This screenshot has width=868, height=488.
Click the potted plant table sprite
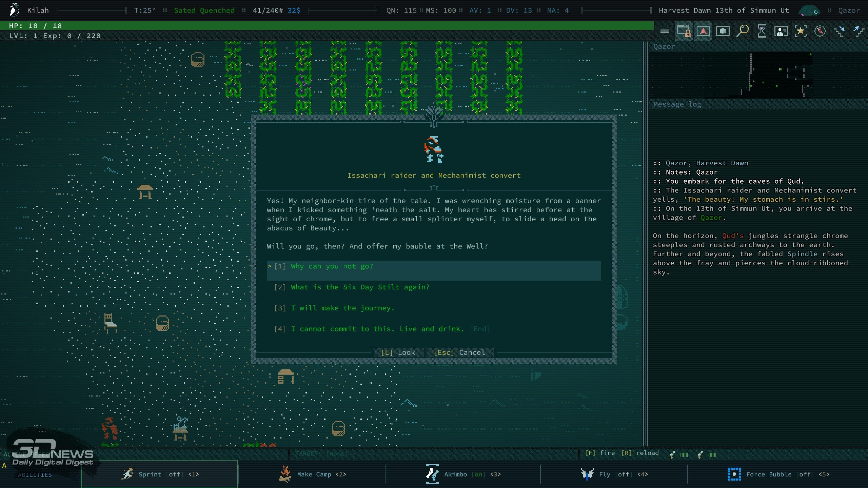pyautogui.click(x=180, y=428)
